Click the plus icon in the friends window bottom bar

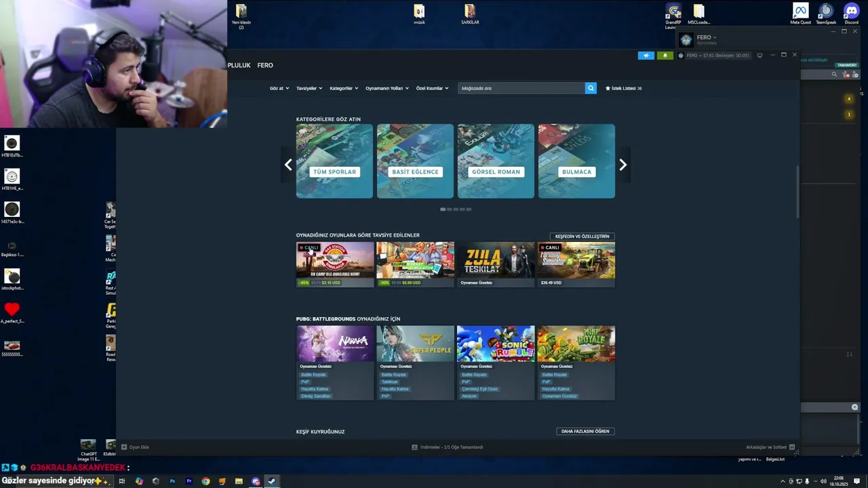click(854, 407)
